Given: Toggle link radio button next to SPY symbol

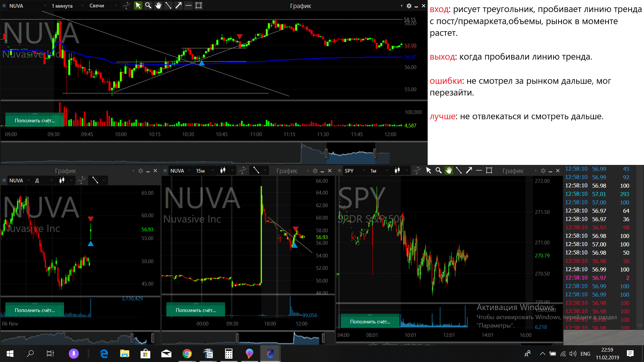Looking at the screenshot, I should tap(339, 171).
